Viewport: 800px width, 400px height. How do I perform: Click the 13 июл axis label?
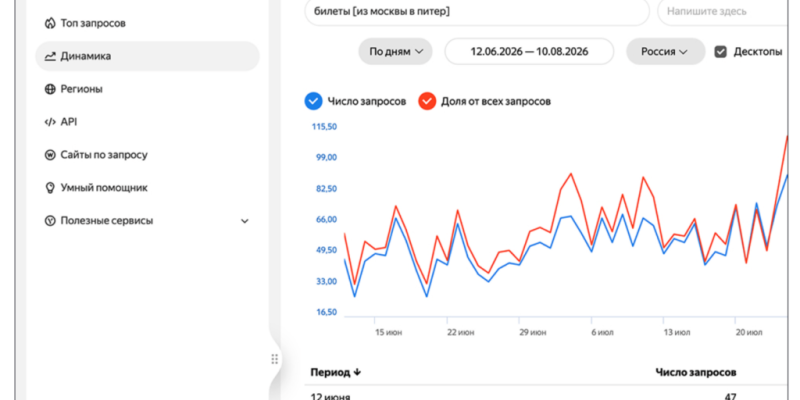pyautogui.click(x=677, y=333)
